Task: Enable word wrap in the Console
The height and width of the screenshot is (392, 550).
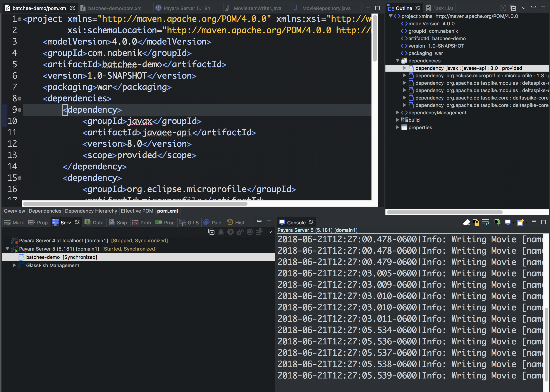Action: pos(486,222)
